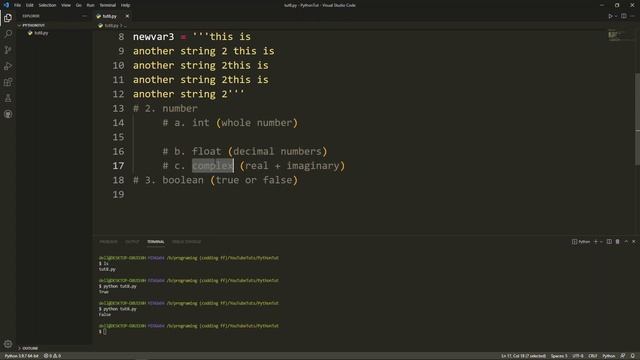The height and width of the screenshot is (360, 640).
Task: Close the bottom terminal panel
Action: [x=634, y=242]
